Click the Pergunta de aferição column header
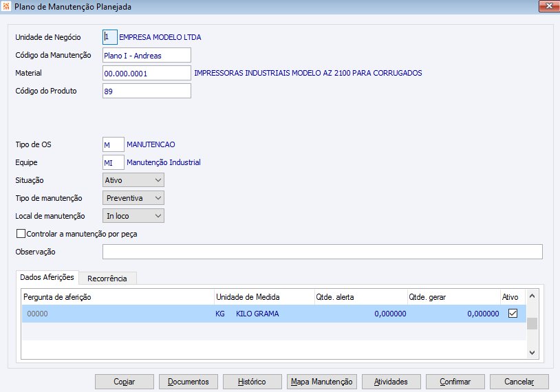This screenshot has width=560, height=392. pos(118,297)
